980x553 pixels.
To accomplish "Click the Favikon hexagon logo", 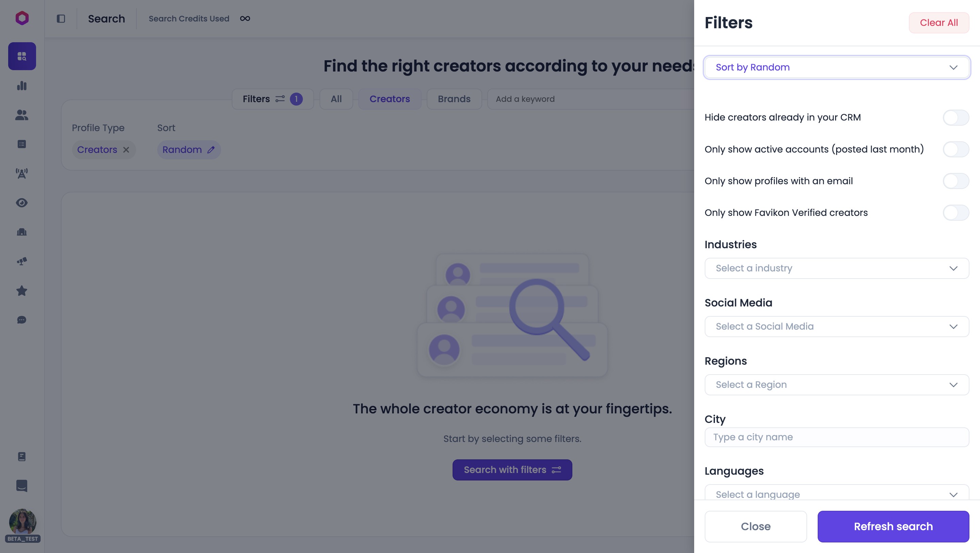I will pyautogui.click(x=22, y=18).
